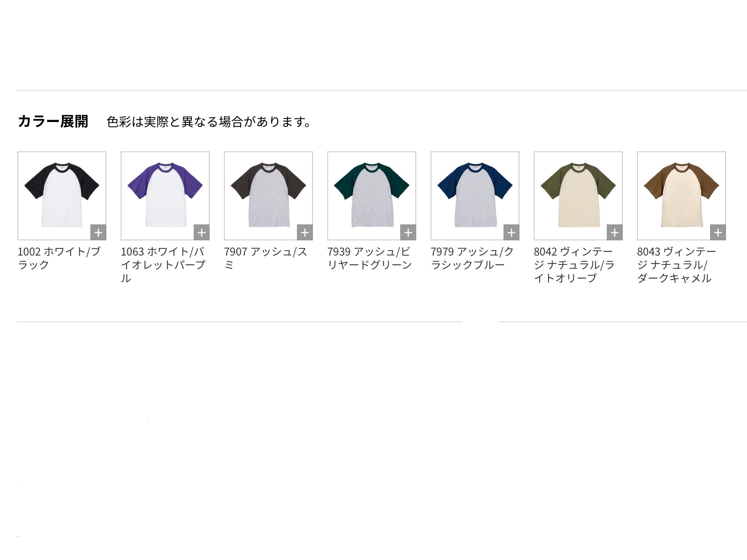Enlarge via plus icon on Classic Blue shirt
The height and width of the screenshot is (560, 747).
[x=511, y=232]
